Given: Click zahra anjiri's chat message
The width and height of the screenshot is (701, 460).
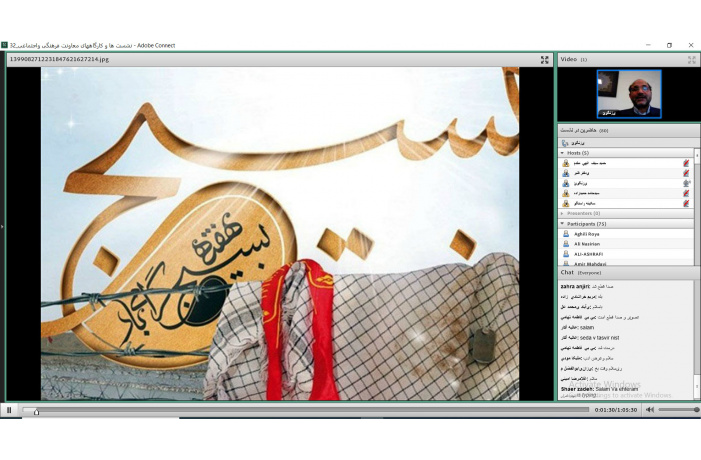Looking at the screenshot, I should click(587, 287).
